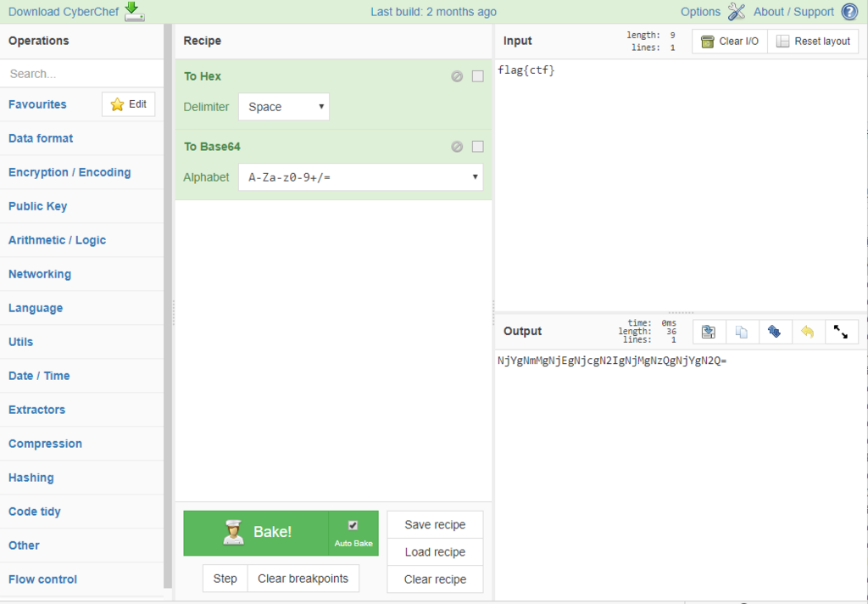
Task: Click the To Hex operation title
Action: coord(203,76)
